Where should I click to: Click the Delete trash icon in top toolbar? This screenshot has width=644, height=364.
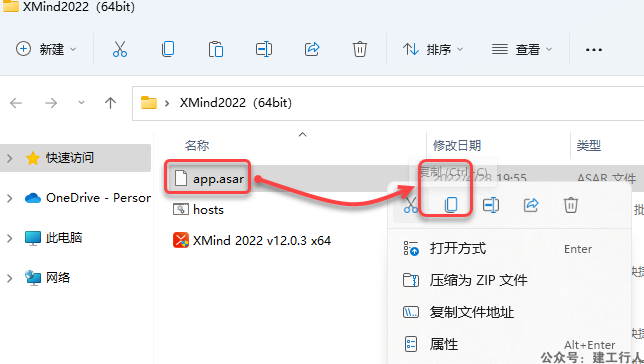point(360,49)
